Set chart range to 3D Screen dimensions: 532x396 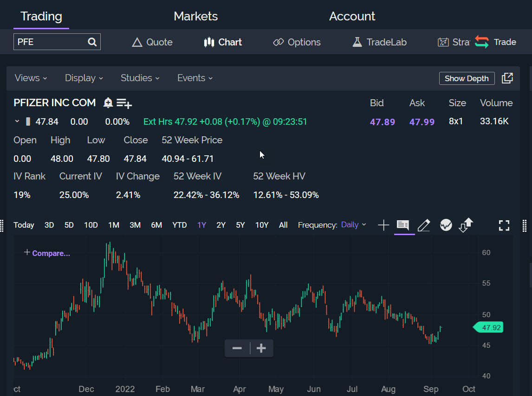pyautogui.click(x=49, y=225)
